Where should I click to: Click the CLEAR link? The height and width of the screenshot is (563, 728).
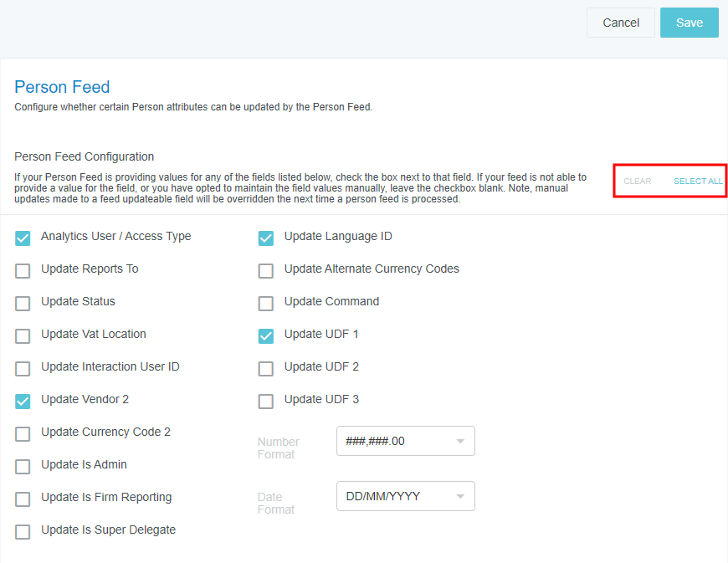[x=638, y=182]
